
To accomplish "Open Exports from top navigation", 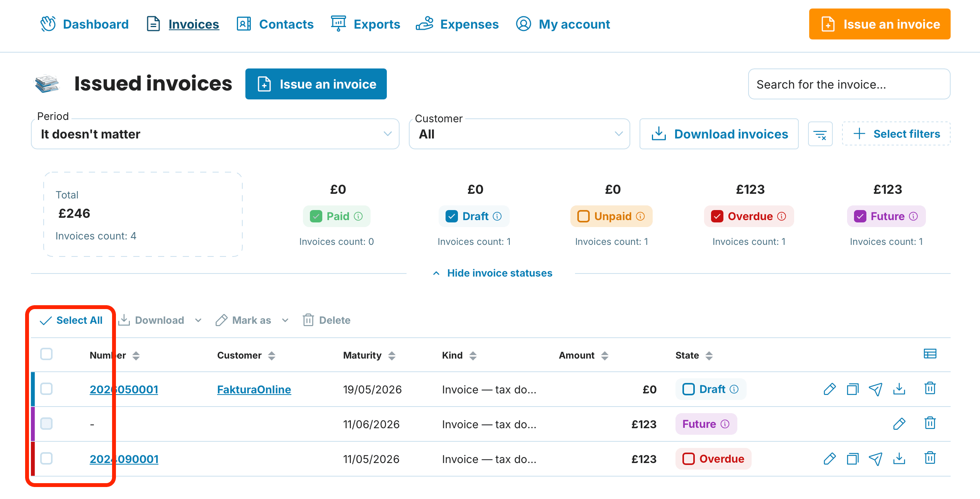I will click(365, 24).
